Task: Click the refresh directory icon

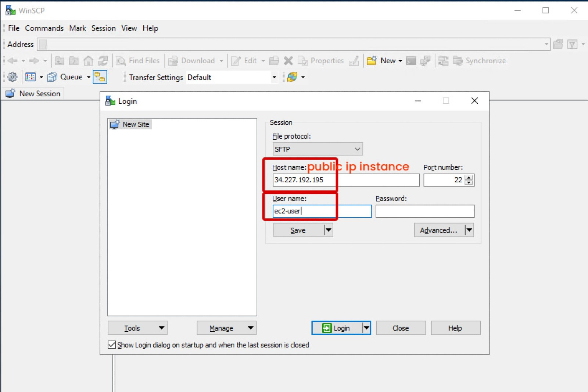Action: tap(103, 61)
